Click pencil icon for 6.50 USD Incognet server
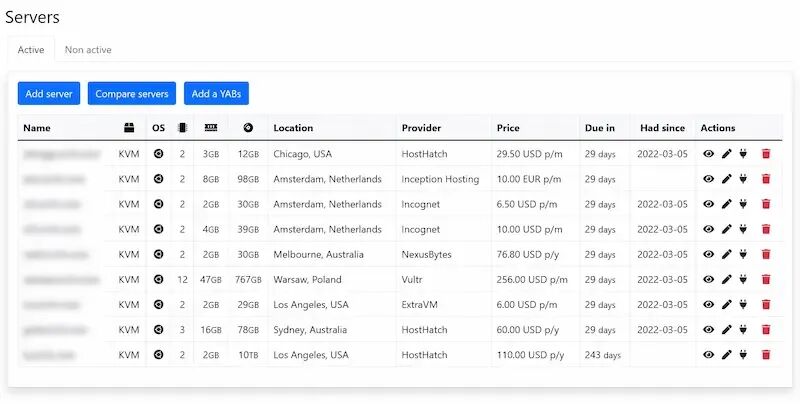Image resolution: width=800 pixels, height=404 pixels. [727, 204]
